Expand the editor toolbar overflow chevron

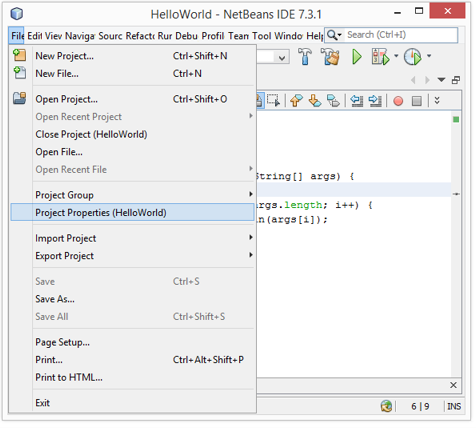pyautogui.click(x=437, y=100)
